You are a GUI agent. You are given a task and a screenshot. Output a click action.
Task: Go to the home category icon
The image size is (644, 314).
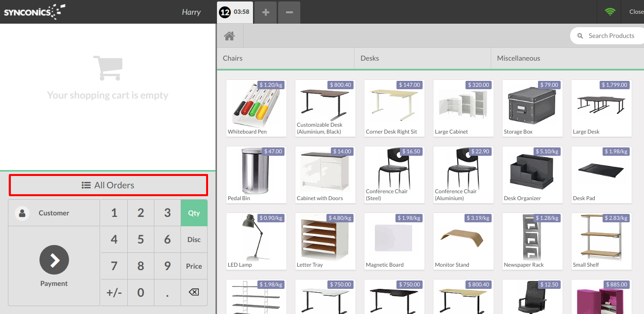click(x=229, y=36)
